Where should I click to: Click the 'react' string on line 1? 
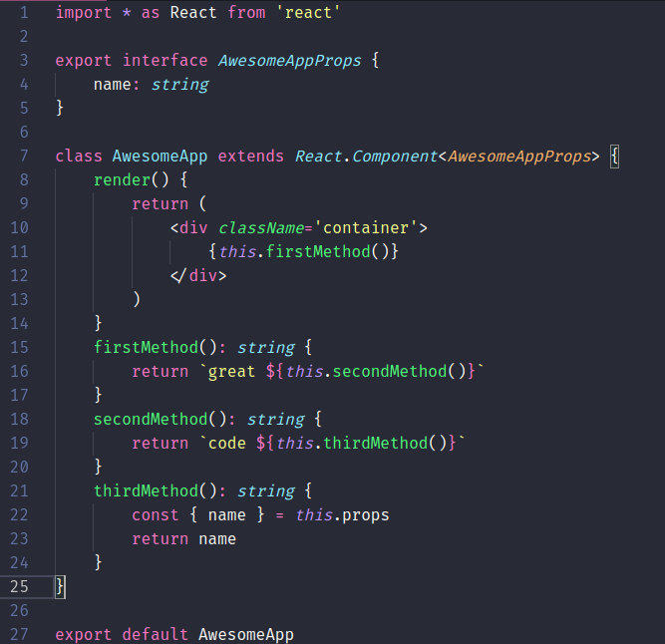tap(308, 12)
